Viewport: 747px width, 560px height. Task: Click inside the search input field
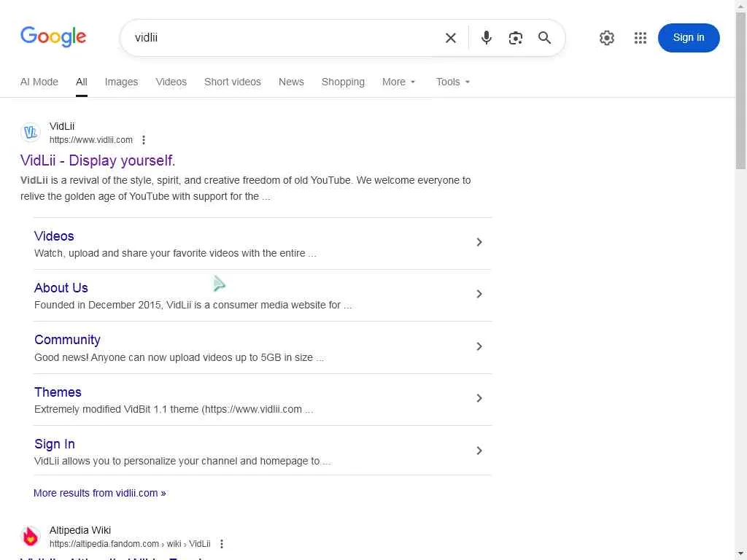285,38
